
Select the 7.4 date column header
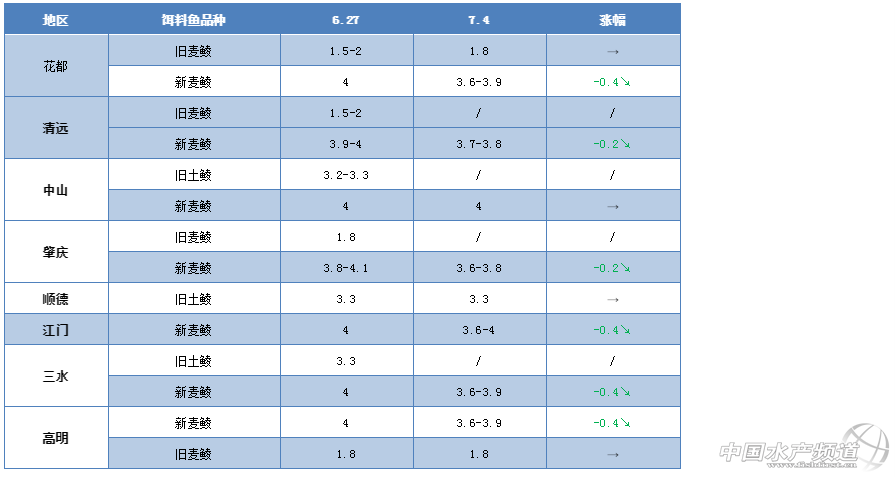coord(479,20)
